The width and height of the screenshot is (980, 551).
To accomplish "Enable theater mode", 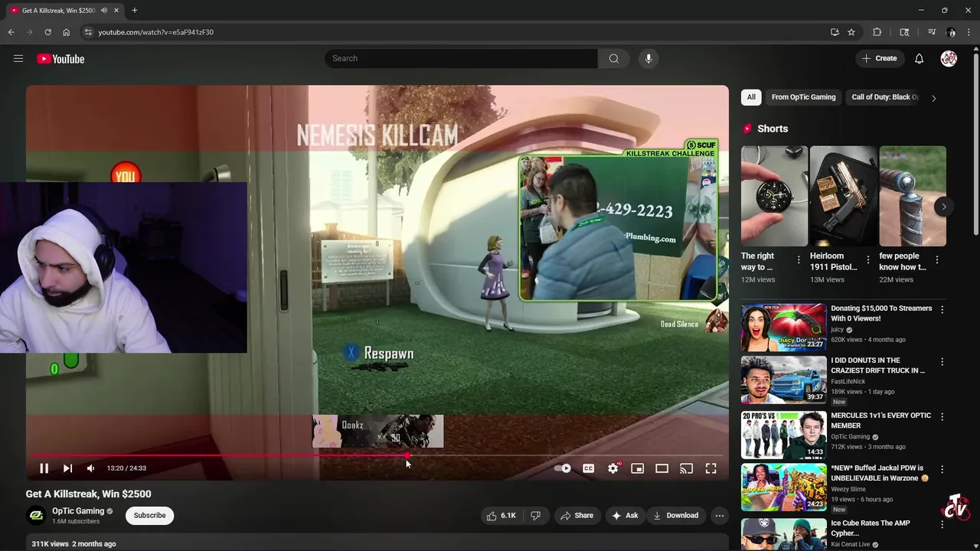I will click(x=661, y=468).
